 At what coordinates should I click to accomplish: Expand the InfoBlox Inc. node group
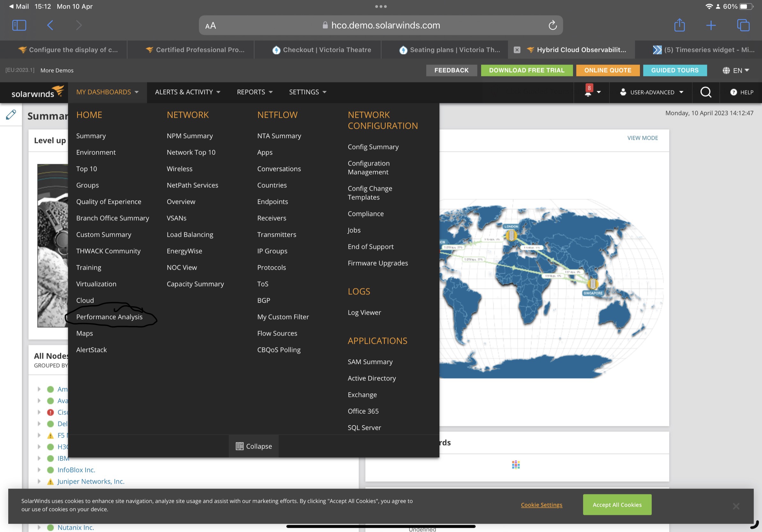point(39,469)
